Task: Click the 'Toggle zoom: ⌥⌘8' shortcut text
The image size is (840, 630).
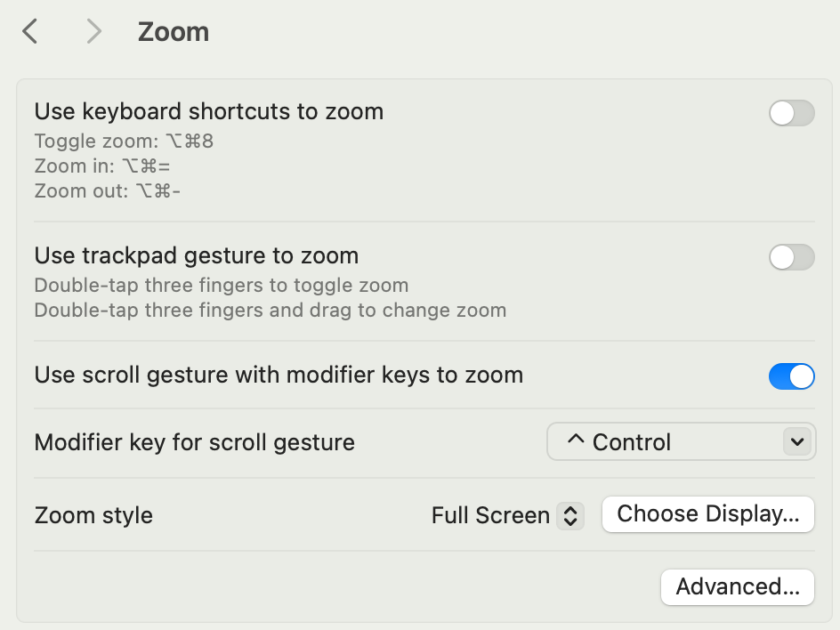Action: click(x=124, y=141)
